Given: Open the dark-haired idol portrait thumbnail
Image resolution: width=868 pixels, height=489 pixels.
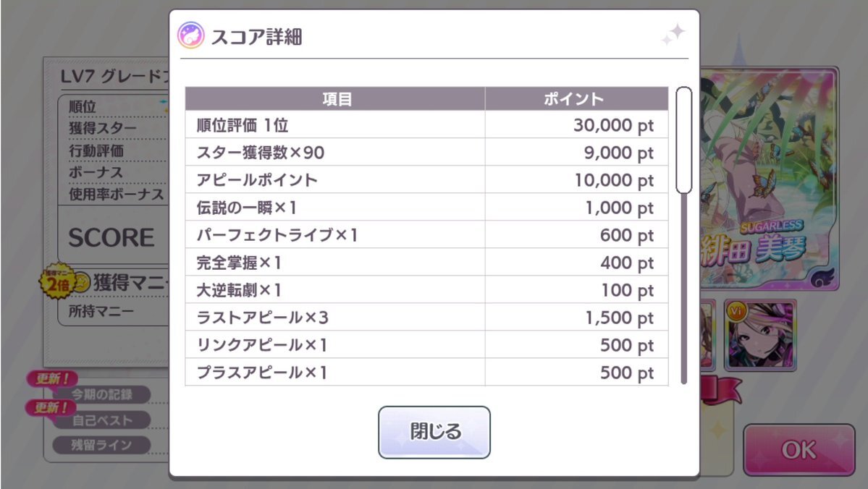Looking at the screenshot, I should pyautogui.click(x=760, y=335).
